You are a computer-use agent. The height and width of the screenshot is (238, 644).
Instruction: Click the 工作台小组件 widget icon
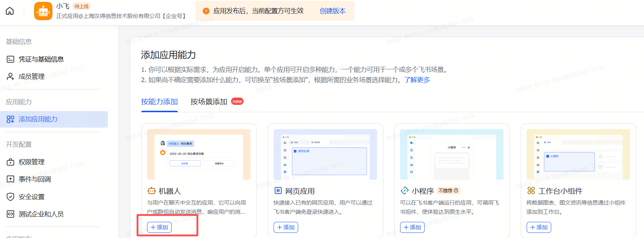[531, 191]
